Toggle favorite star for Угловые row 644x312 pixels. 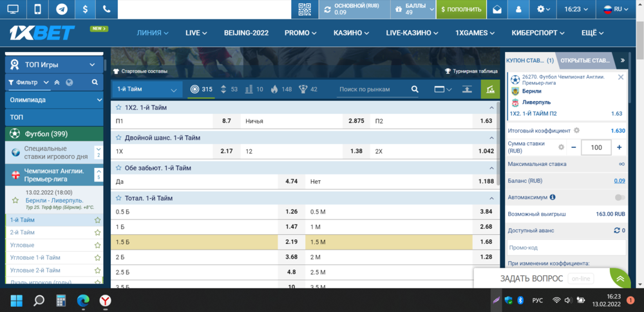[97, 246]
